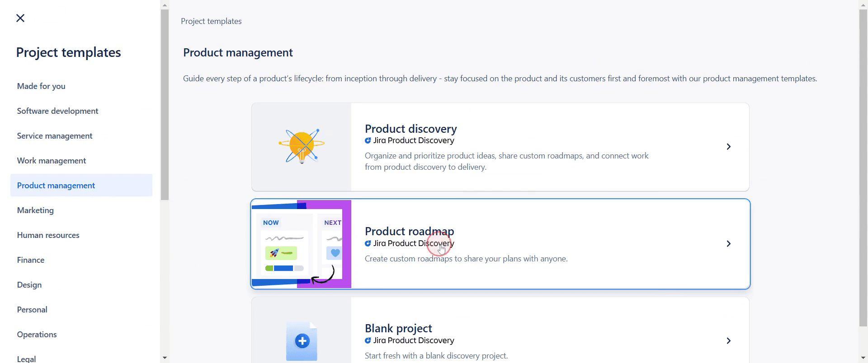
Task: Expand Product discovery chevron arrow
Action: [728, 147]
